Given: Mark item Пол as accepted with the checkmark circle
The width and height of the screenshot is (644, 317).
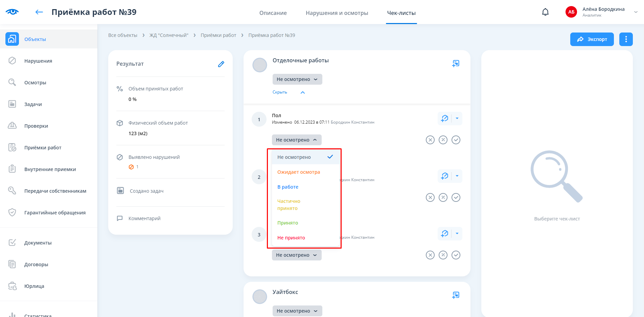Looking at the screenshot, I should pyautogui.click(x=456, y=140).
